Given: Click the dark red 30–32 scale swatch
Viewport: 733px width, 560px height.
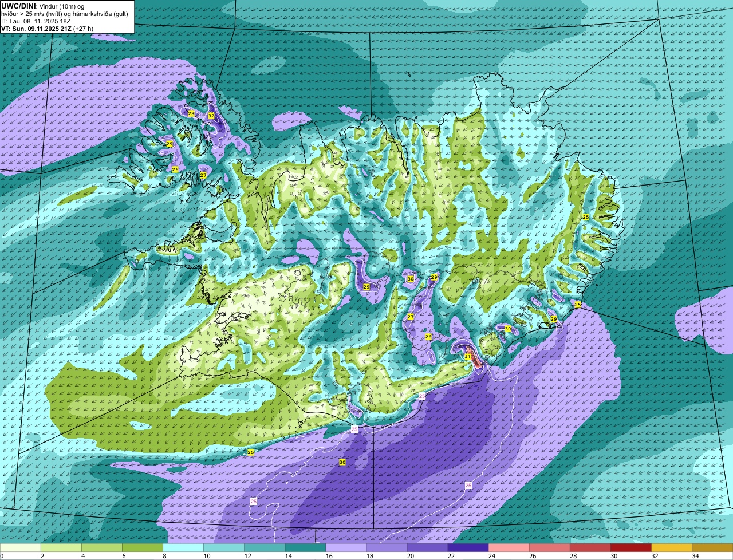Looking at the screenshot, I should pyautogui.click(x=630, y=548).
